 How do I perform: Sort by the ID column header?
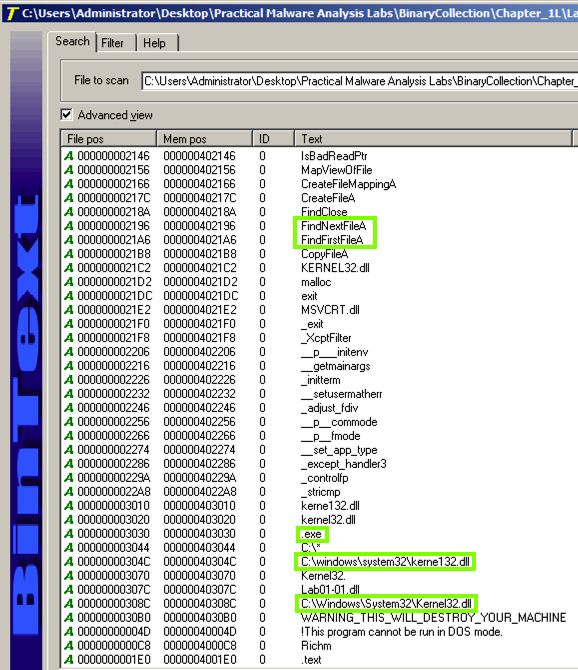[x=273, y=138]
